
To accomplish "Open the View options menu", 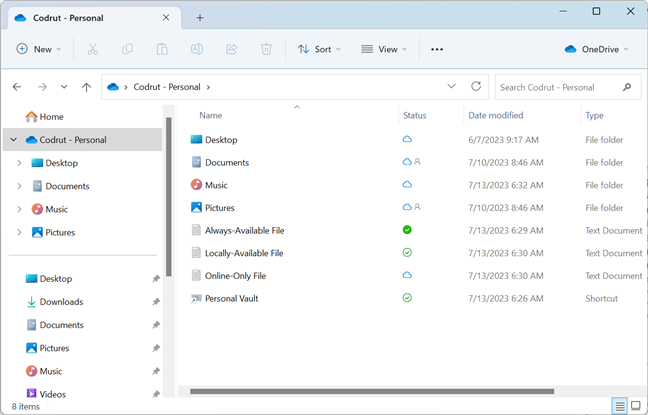I will (384, 49).
